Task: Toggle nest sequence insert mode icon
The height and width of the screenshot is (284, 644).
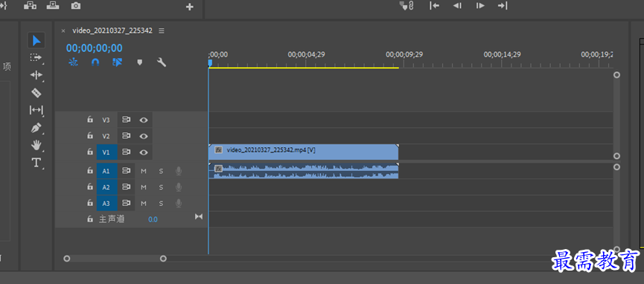Action: [74, 62]
